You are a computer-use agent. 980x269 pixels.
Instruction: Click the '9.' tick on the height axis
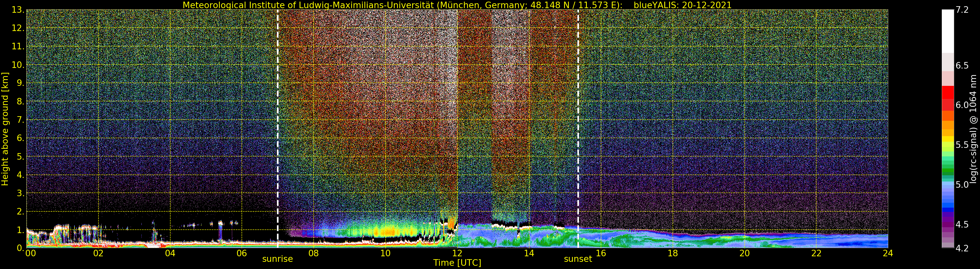(21, 83)
